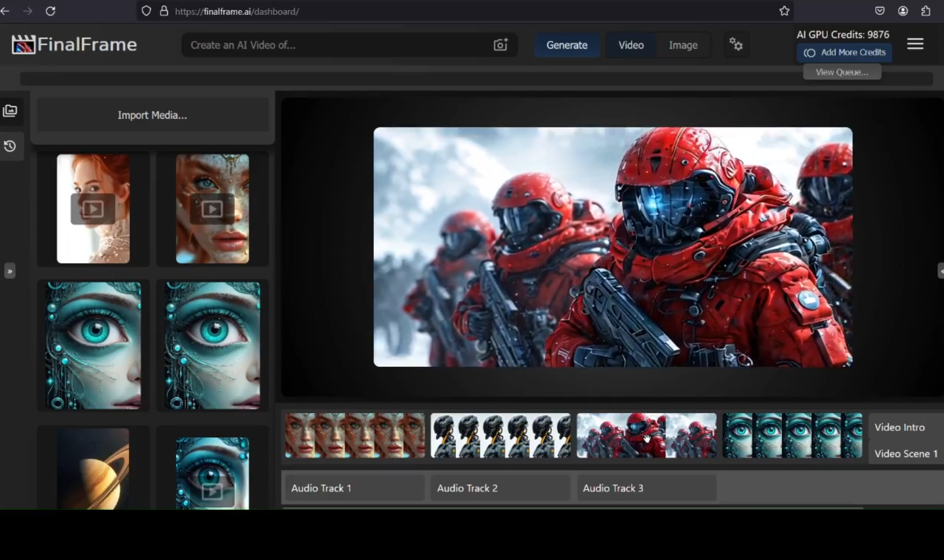This screenshot has width=944, height=560.
Task: Bookmark page with star icon
Action: (784, 11)
